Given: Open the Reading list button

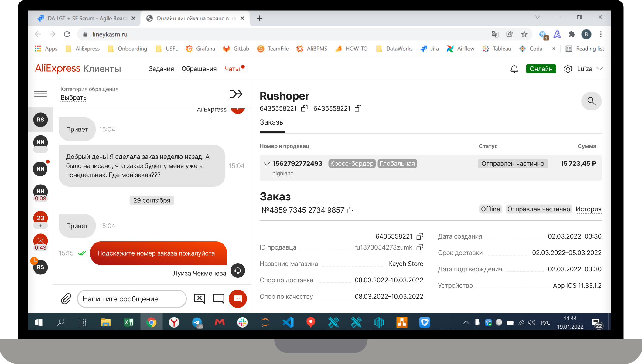Looking at the screenshot, I should [x=585, y=49].
